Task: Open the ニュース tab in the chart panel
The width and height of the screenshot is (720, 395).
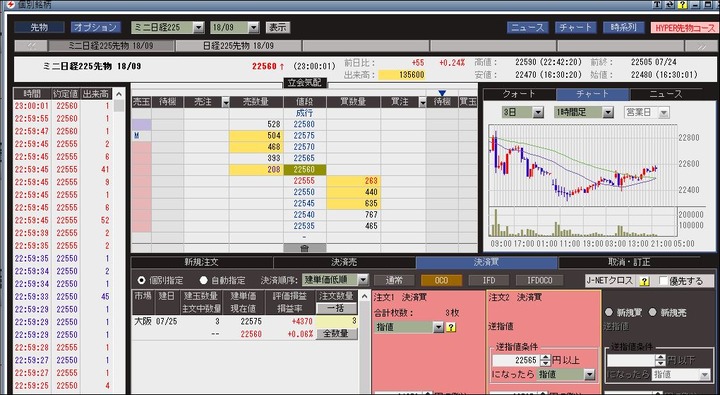Action: click(x=666, y=94)
